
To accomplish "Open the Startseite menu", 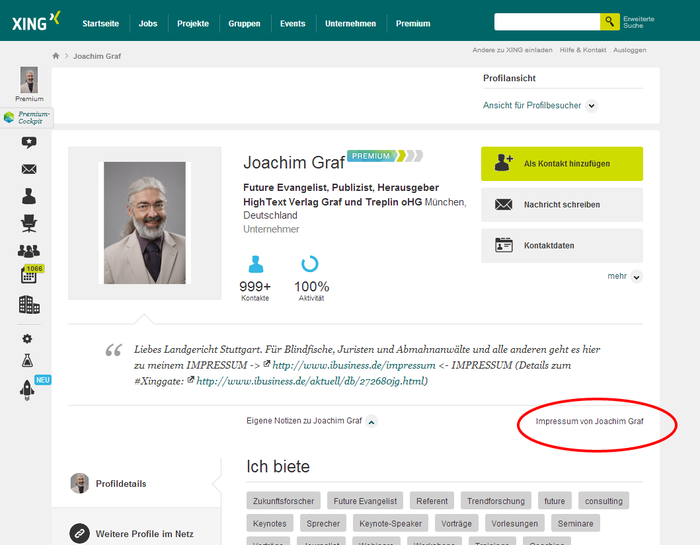I will [x=100, y=24].
